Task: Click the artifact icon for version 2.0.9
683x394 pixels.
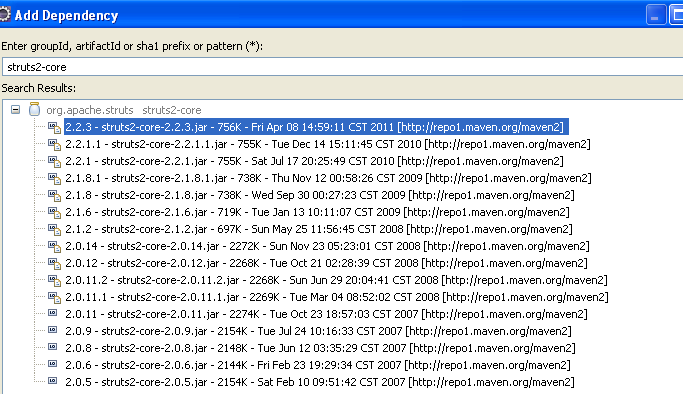Action: tap(53, 330)
